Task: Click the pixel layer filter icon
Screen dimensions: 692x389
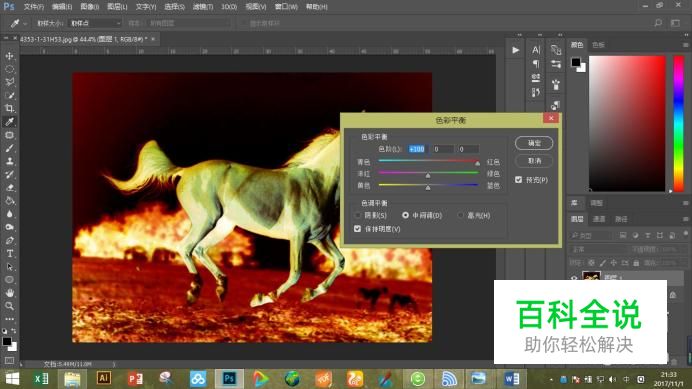Action: (623, 235)
